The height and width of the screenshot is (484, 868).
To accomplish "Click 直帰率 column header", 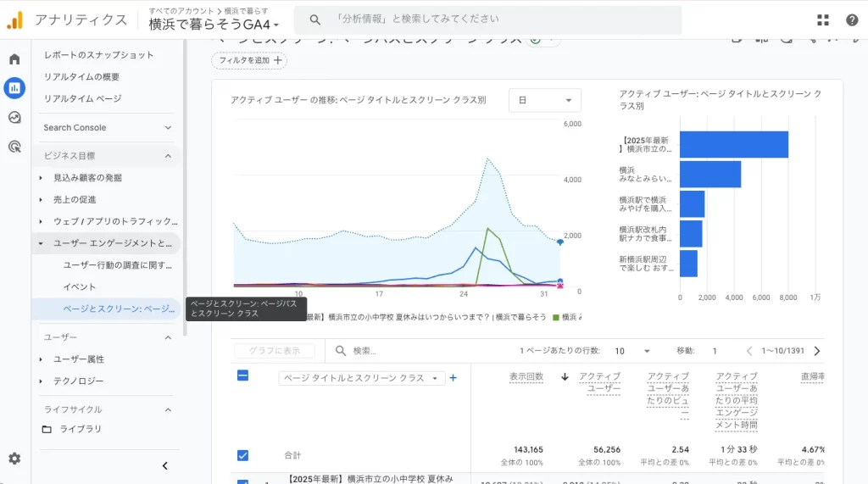I will click(x=813, y=376).
